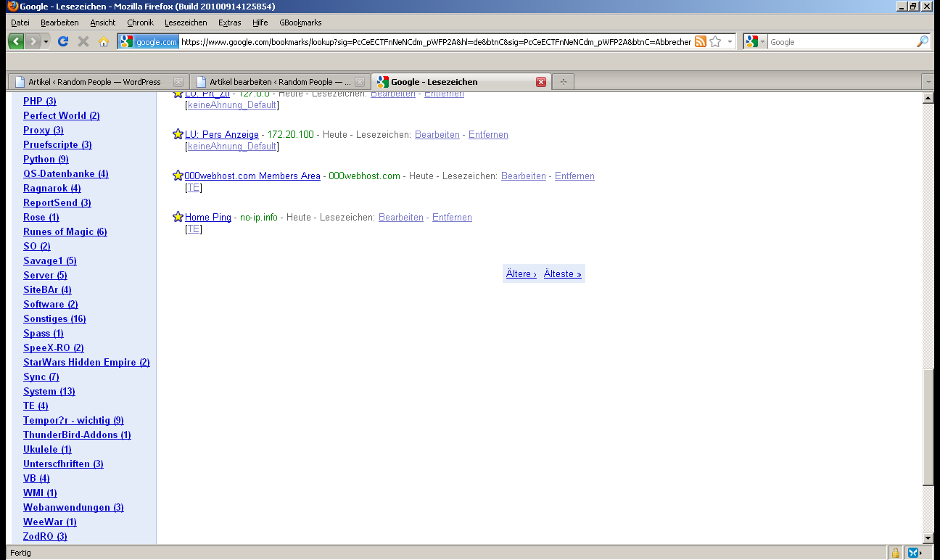Select the Ukulele (1) label
940x560 pixels.
(47, 450)
